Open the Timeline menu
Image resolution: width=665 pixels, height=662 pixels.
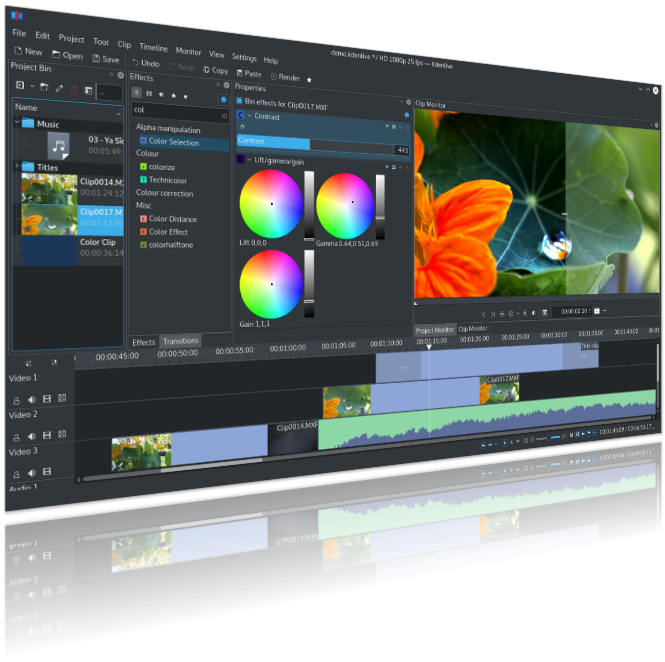pyautogui.click(x=153, y=47)
